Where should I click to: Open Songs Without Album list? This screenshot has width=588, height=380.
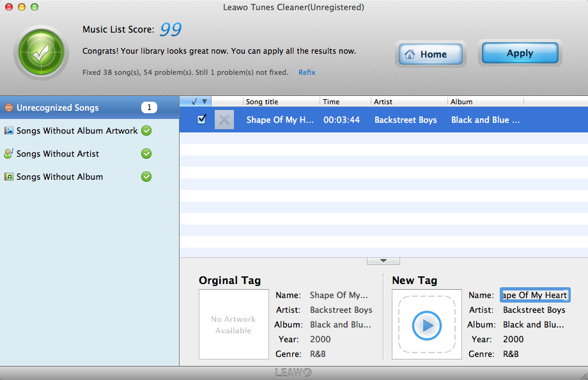pos(89,177)
